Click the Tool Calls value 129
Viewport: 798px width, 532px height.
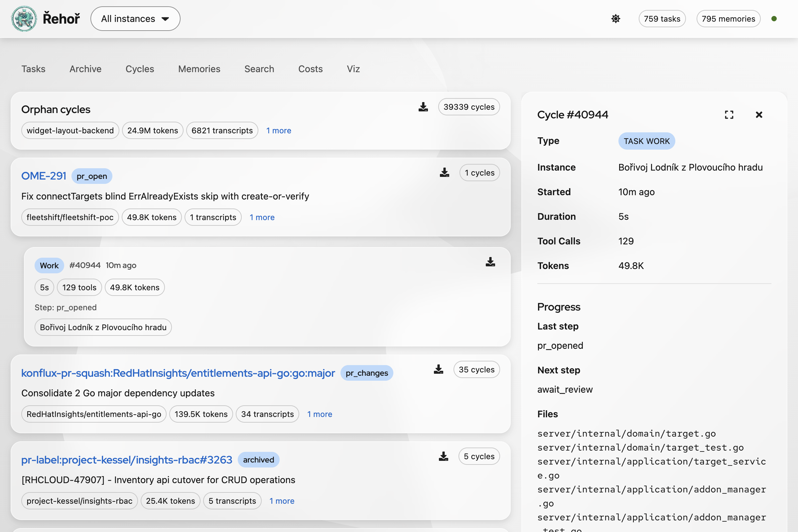tap(626, 241)
